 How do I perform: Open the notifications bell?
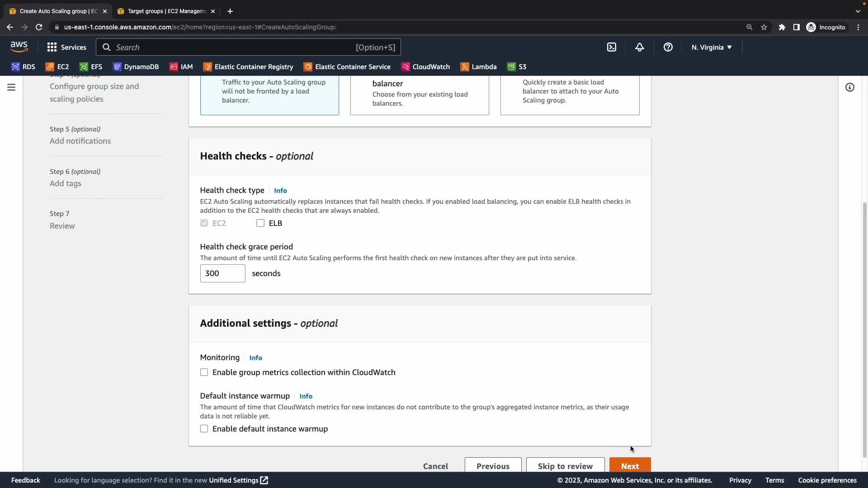tap(639, 47)
